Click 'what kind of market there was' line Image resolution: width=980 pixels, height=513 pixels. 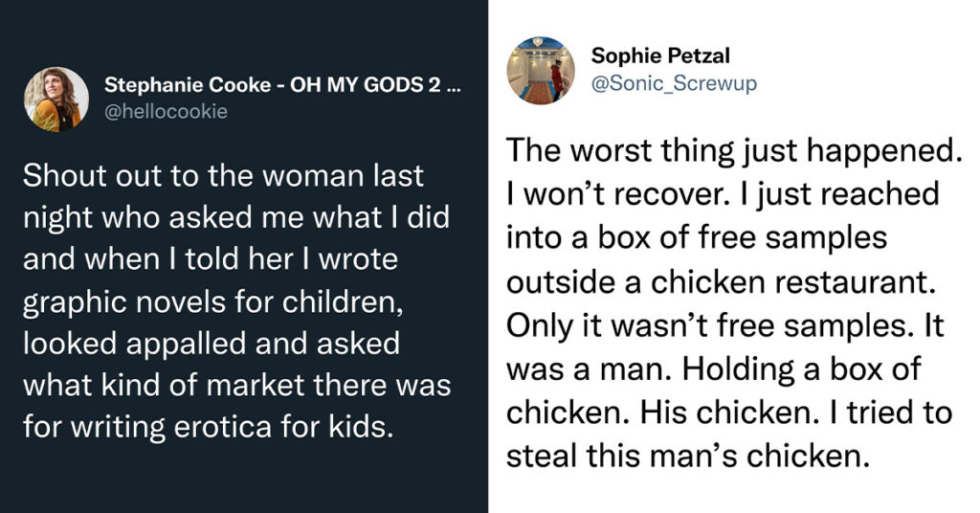click(237, 386)
